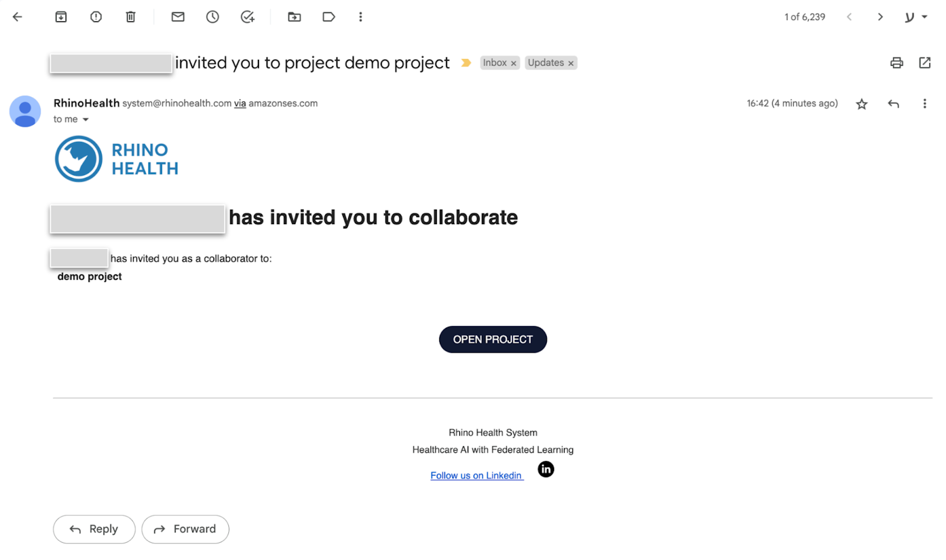Viewport: 946px width, 560px height.
Task: Remove the Inbox label
Action: coord(514,63)
